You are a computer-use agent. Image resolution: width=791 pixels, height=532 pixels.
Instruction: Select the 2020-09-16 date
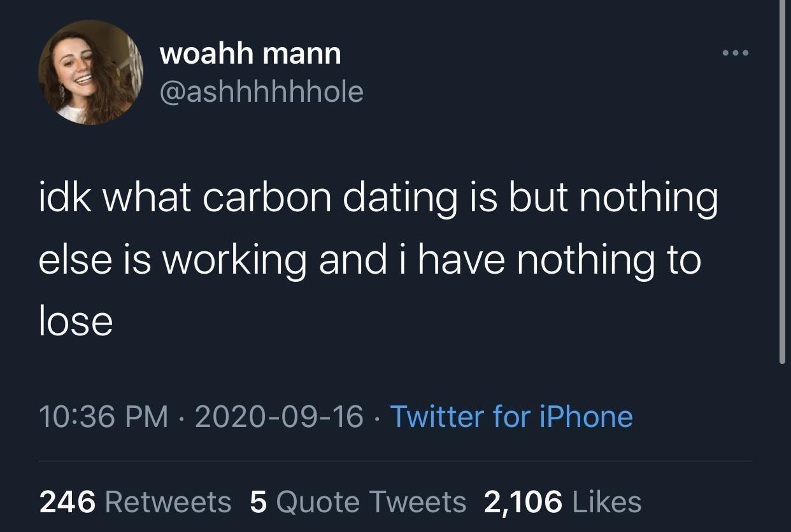tap(279, 416)
